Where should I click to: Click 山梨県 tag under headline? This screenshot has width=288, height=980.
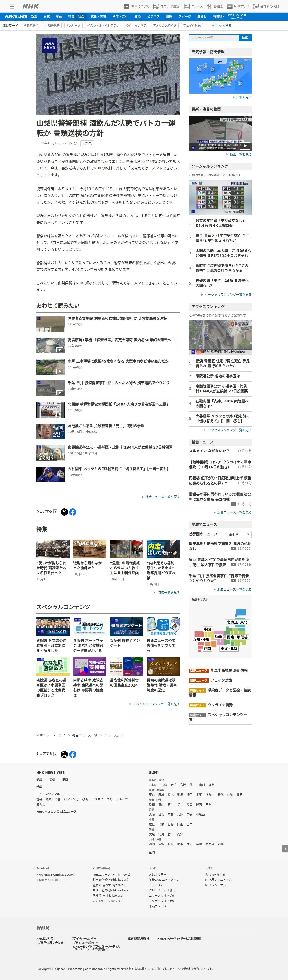tap(87, 143)
